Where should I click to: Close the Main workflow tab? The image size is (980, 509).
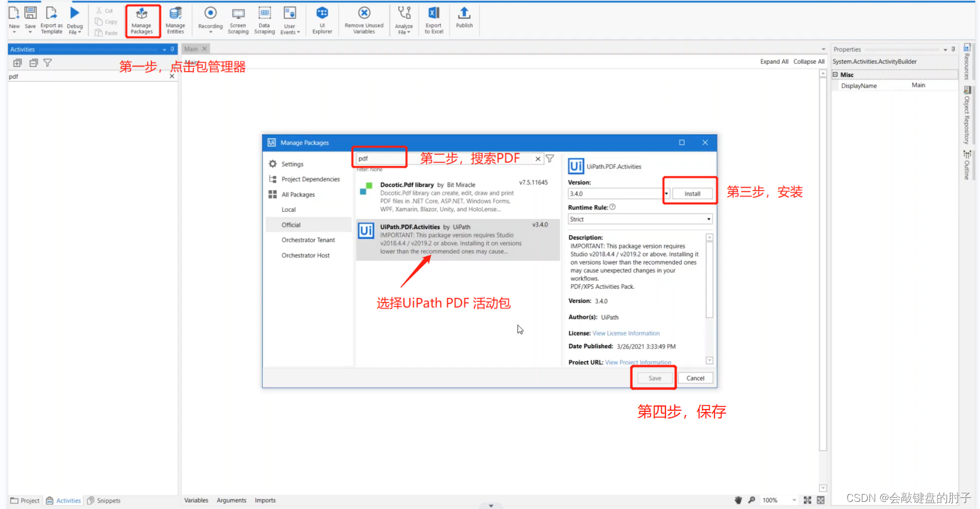tap(205, 49)
